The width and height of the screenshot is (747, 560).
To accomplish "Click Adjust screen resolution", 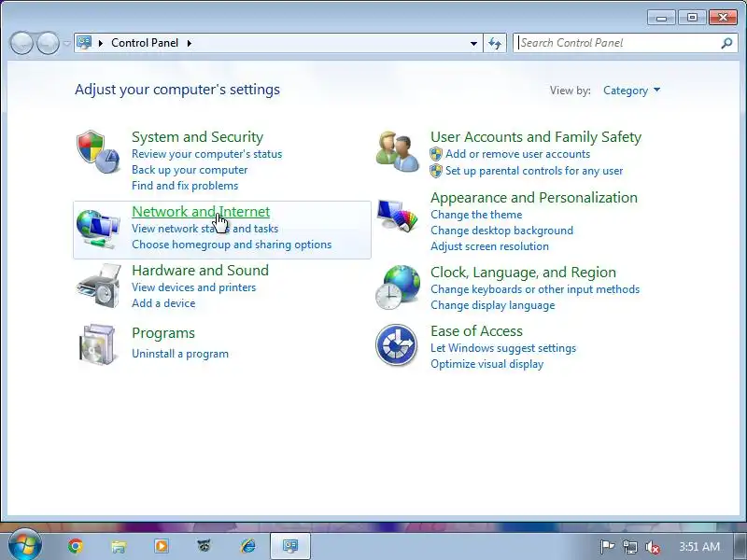I will coord(489,246).
